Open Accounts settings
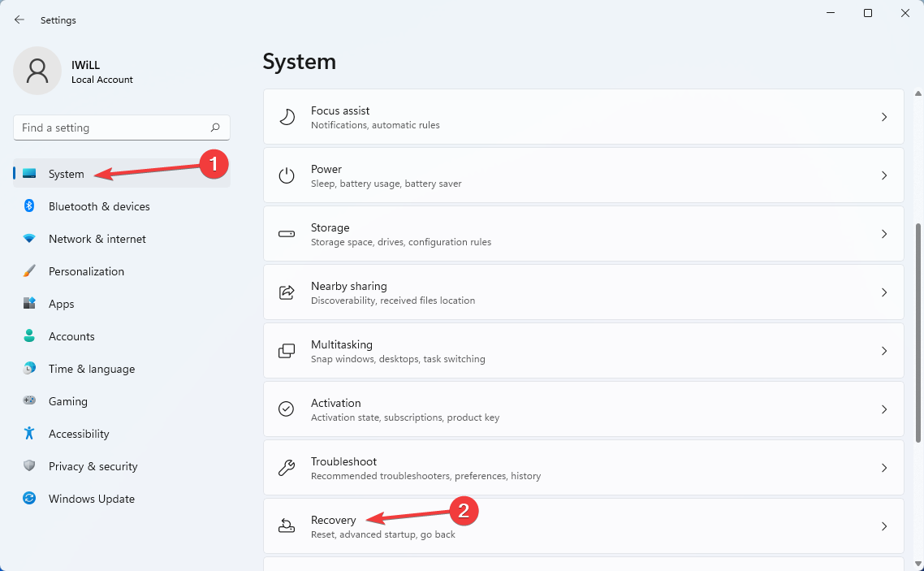924x571 pixels. (x=71, y=336)
